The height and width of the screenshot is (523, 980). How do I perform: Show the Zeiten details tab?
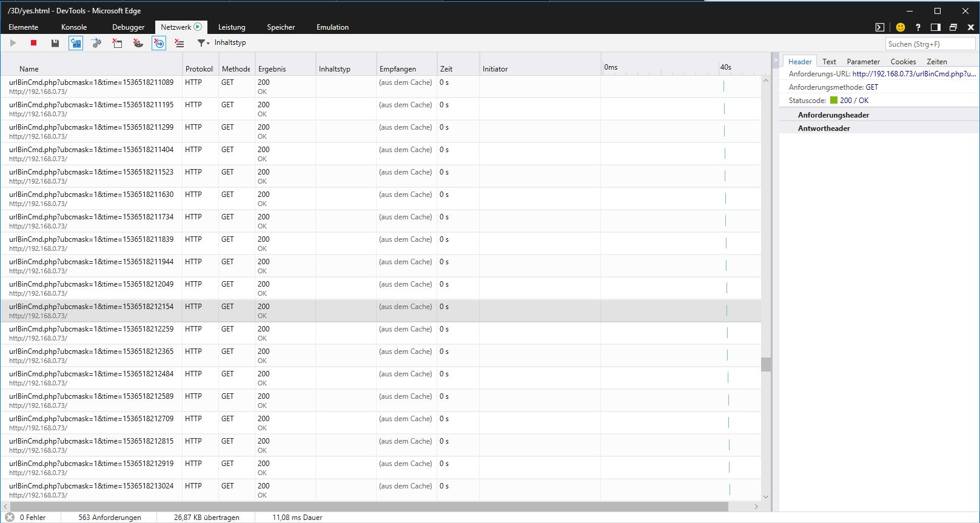coord(936,62)
